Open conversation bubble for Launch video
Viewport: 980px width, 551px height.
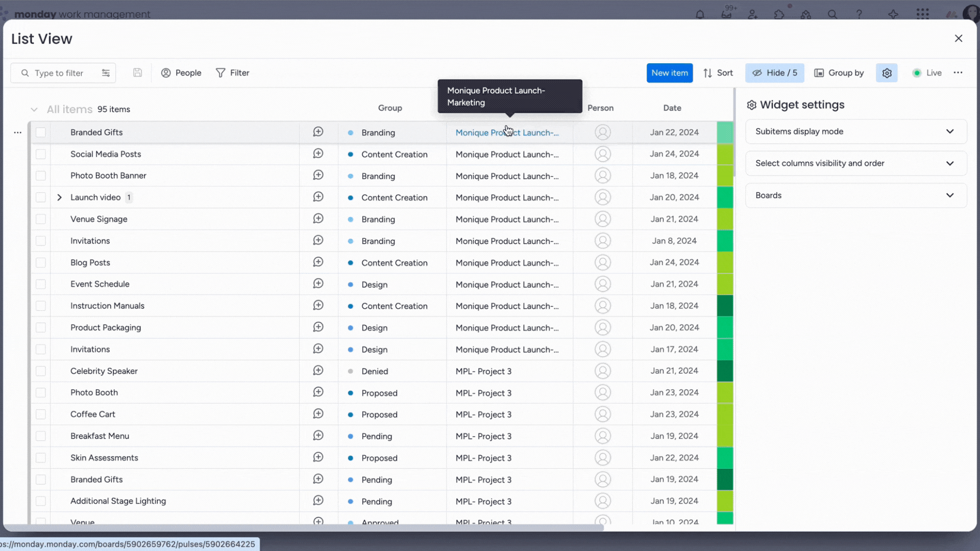coord(318,197)
